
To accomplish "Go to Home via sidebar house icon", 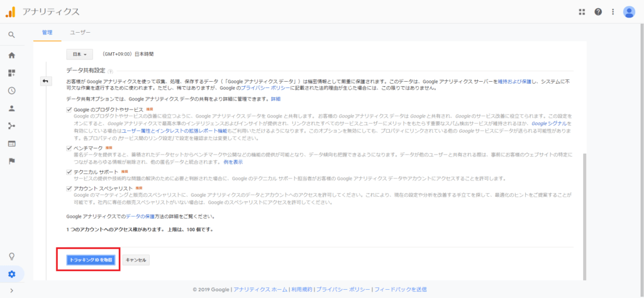I will pos(11,55).
